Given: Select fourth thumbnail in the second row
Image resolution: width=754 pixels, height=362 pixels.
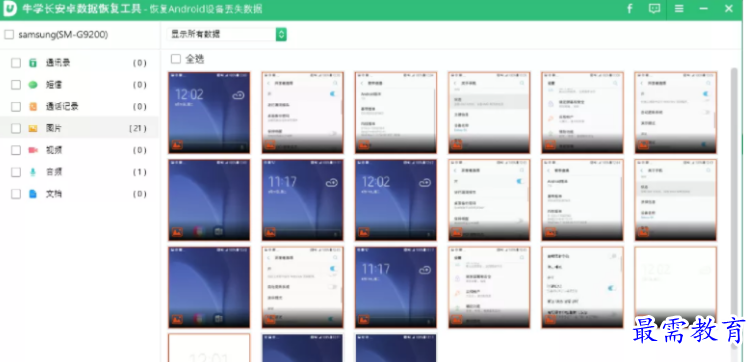Looking at the screenshot, I should click(x=489, y=200).
